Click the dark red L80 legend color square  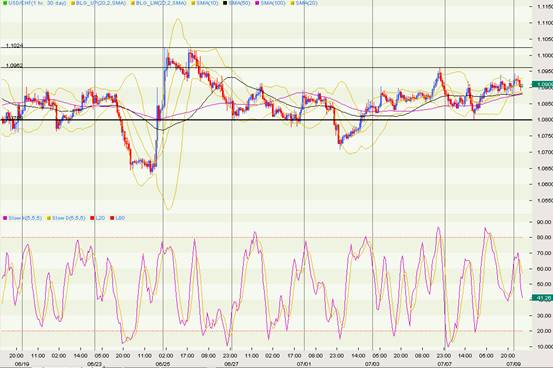tap(112, 218)
